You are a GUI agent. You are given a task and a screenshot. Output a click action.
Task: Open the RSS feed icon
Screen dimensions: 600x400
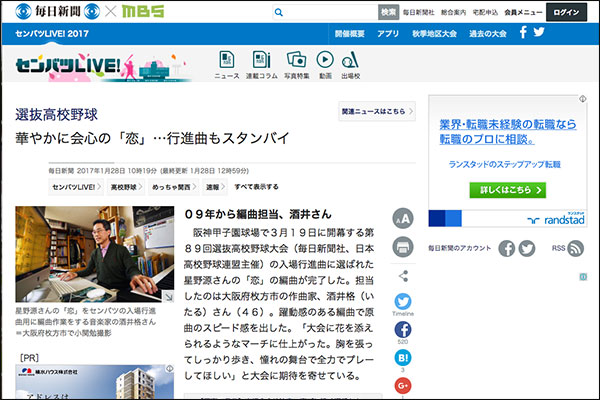point(578,248)
